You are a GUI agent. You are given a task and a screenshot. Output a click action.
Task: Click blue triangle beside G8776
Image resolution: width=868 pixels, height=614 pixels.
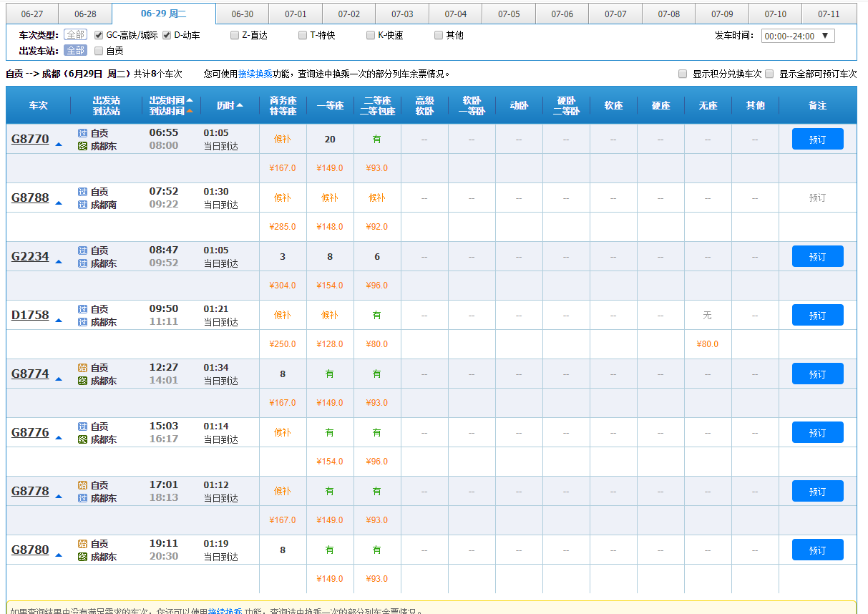(x=59, y=438)
